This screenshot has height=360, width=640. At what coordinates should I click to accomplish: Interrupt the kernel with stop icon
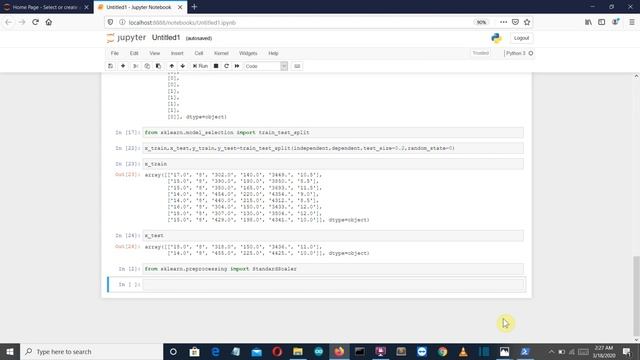(216, 66)
